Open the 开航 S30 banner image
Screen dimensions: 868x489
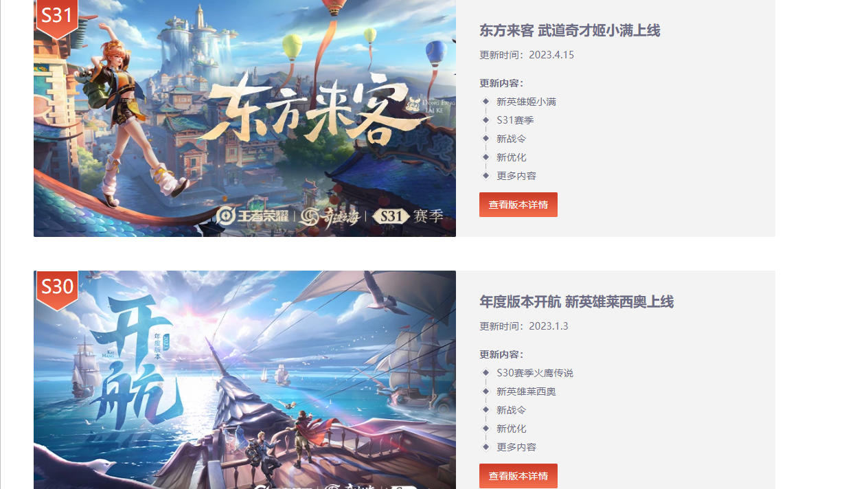[244, 380]
